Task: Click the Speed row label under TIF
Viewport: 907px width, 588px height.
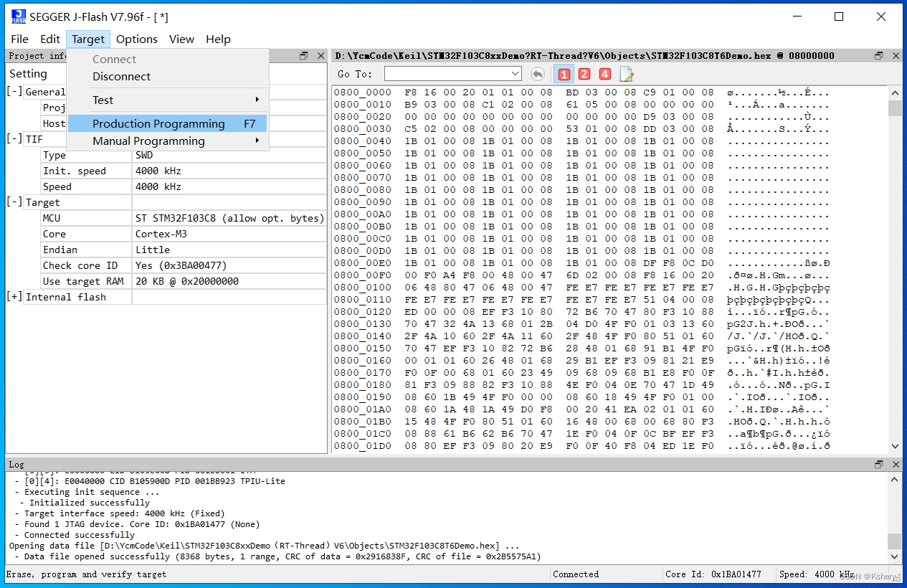Action: 57,186
